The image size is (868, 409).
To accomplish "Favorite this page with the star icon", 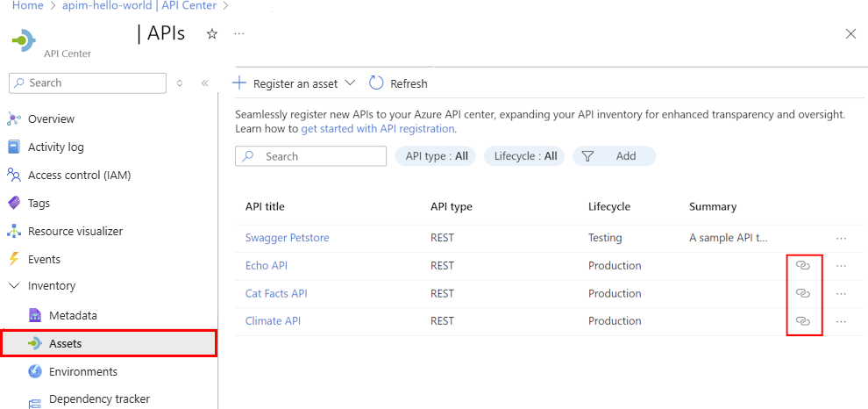I will click(211, 34).
